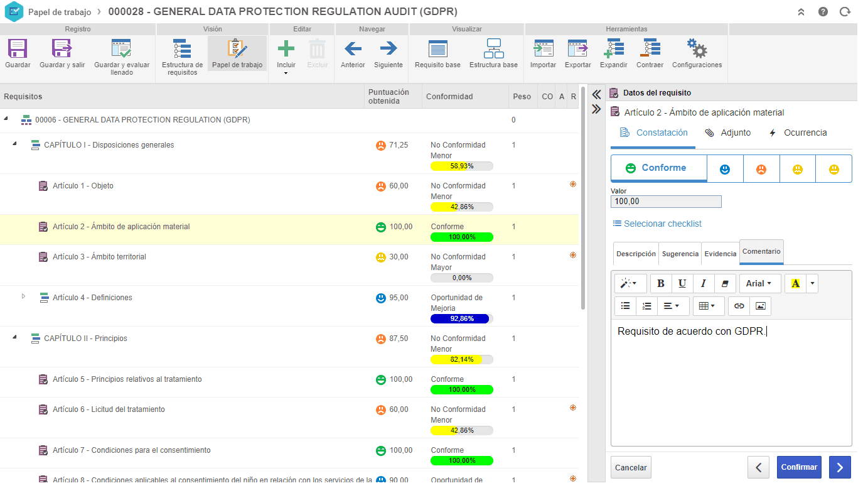Click the refresh icon in title bar

(x=845, y=12)
